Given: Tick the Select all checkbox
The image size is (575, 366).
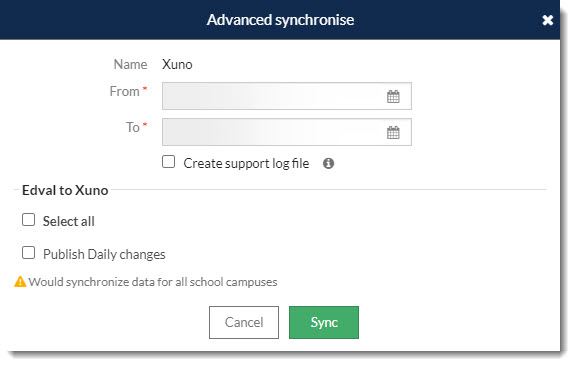Looking at the screenshot, I should pyautogui.click(x=28, y=220).
